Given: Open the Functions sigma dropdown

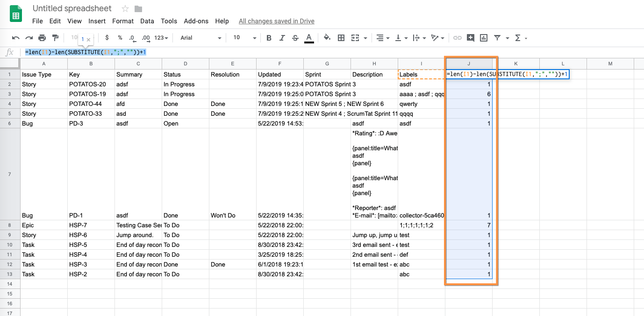Looking at the screenshot, I should [521, 38].
